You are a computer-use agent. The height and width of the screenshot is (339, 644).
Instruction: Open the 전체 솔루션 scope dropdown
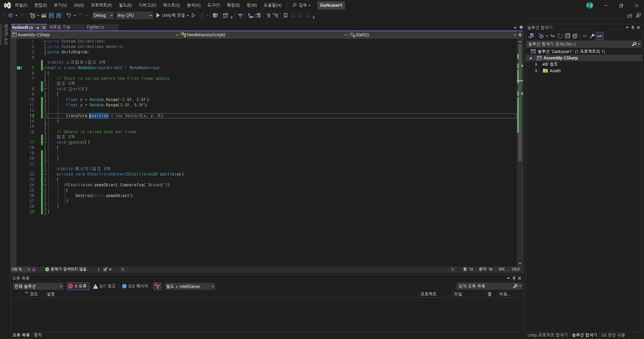pos(38,286)
